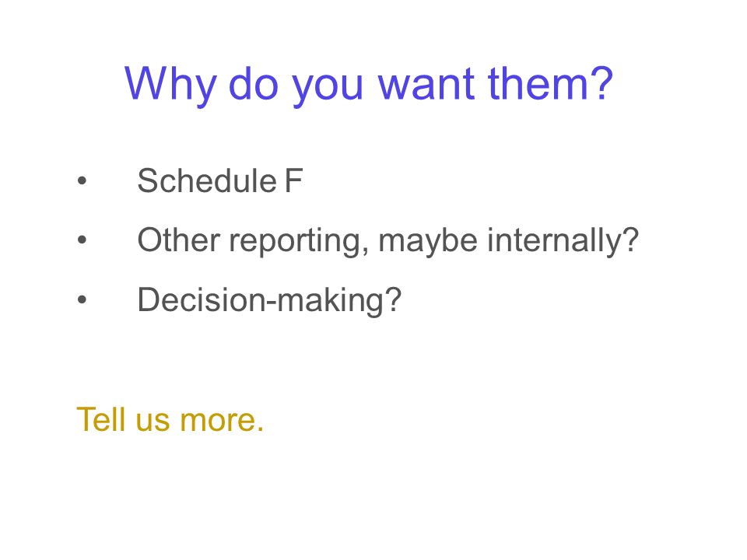Click the word "do" in the heading
Image resolution: width=747 pixels, height=560 pixels.
(254, 83)
